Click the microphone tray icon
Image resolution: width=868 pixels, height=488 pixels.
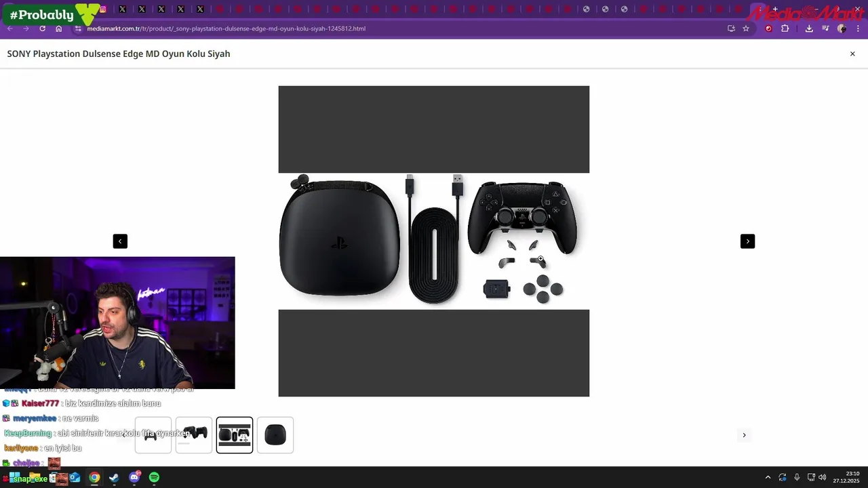(x=797, y=477)
